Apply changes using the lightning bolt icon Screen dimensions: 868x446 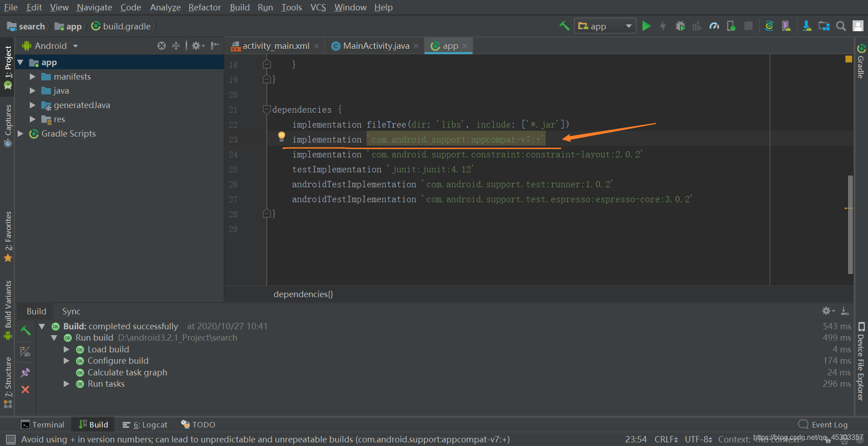tap(663, 26)
